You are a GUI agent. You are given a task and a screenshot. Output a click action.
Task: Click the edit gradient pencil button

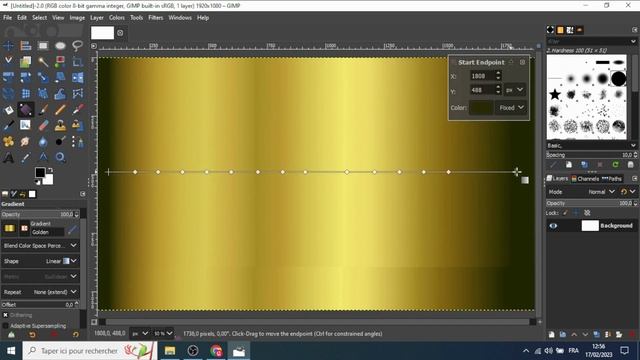72,229
